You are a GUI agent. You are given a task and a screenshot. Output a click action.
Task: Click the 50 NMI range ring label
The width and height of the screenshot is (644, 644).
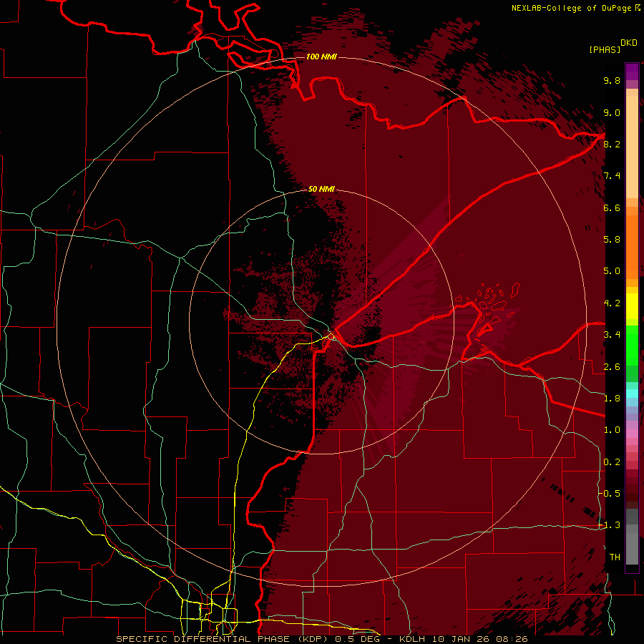click(321, 189)
